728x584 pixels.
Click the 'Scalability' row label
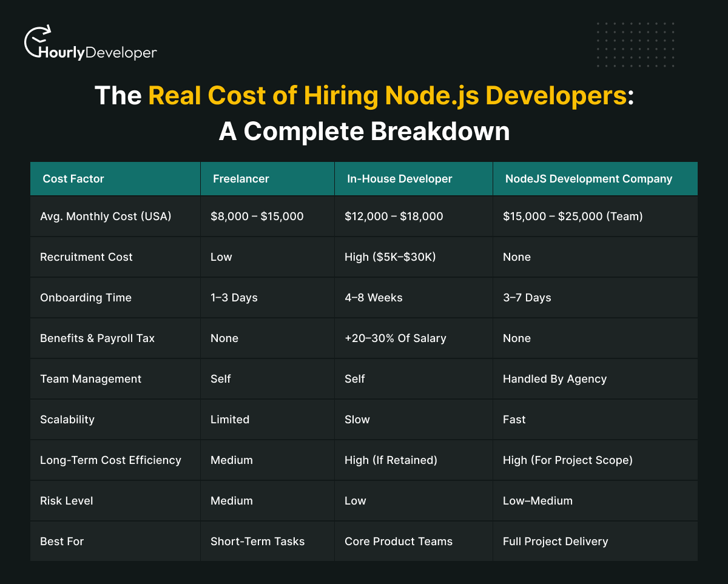click(67, 420)
